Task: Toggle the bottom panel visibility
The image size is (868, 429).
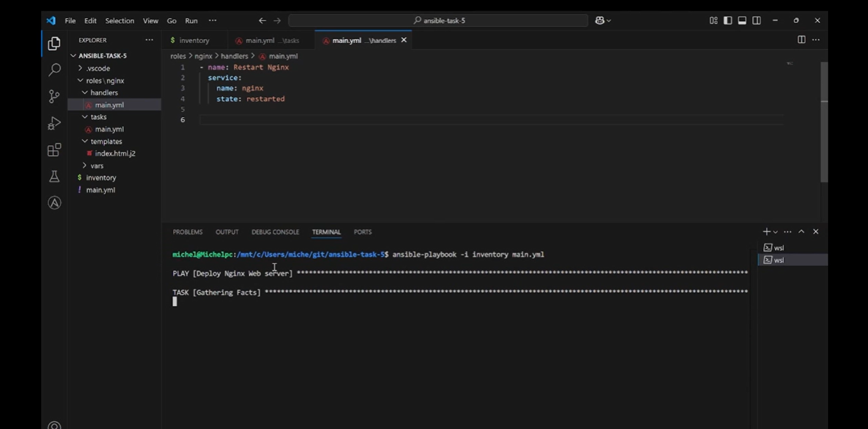Action: point(742,21)
